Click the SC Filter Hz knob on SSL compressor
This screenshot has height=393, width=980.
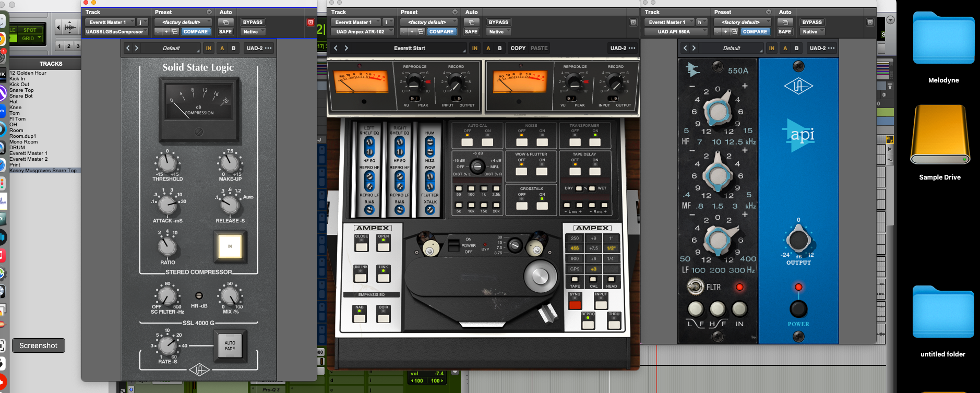(166, 296)
